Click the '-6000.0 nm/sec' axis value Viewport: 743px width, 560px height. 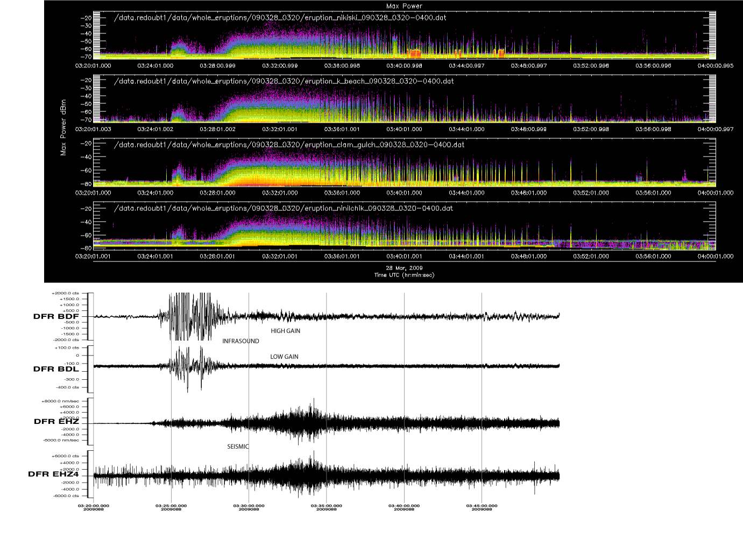point(61,440)
